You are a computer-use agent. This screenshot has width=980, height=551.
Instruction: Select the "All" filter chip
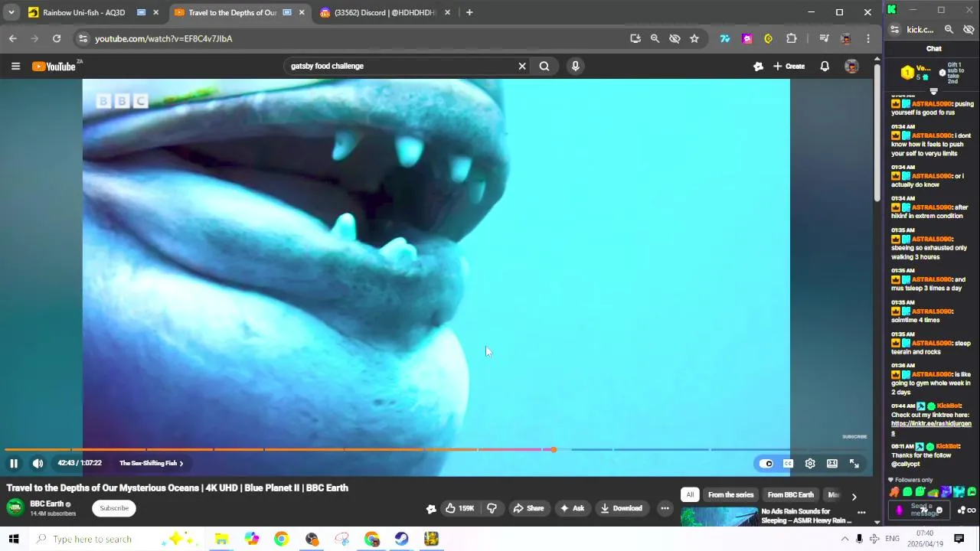pyautogui.click(x=690, y=494)
